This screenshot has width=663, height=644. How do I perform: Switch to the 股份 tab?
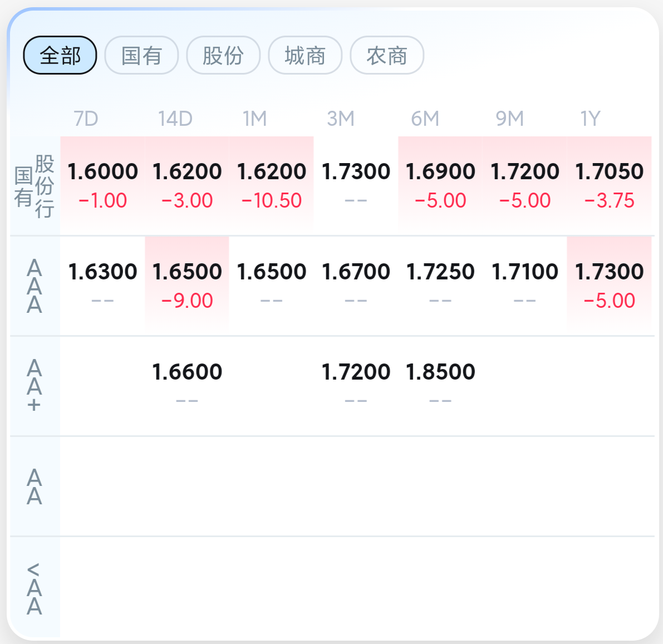[223, 56]
